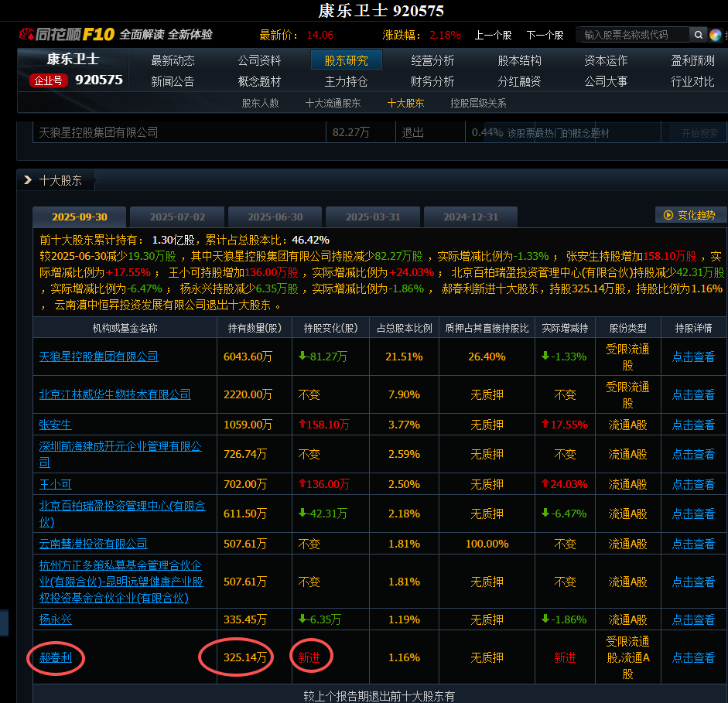
Task: Click 点击查看 for 北京百柏瑞盈 row
Action: [x=693, y=514]
